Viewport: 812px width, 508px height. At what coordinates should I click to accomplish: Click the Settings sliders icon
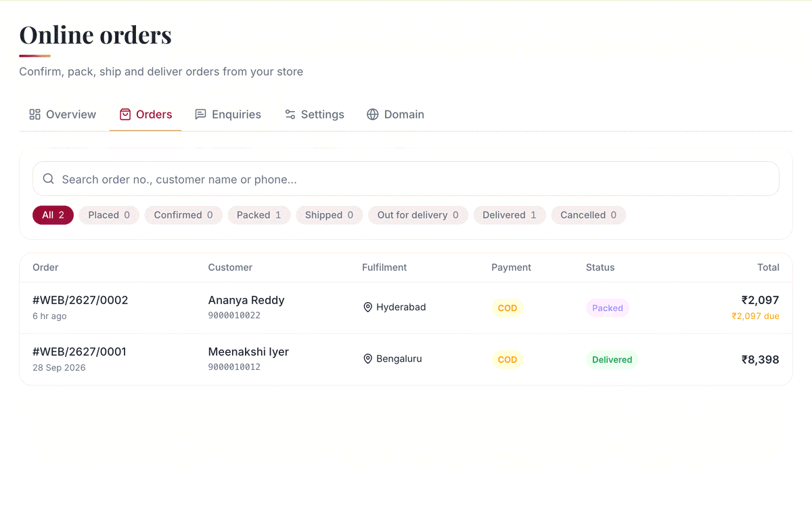coord(290,114)
